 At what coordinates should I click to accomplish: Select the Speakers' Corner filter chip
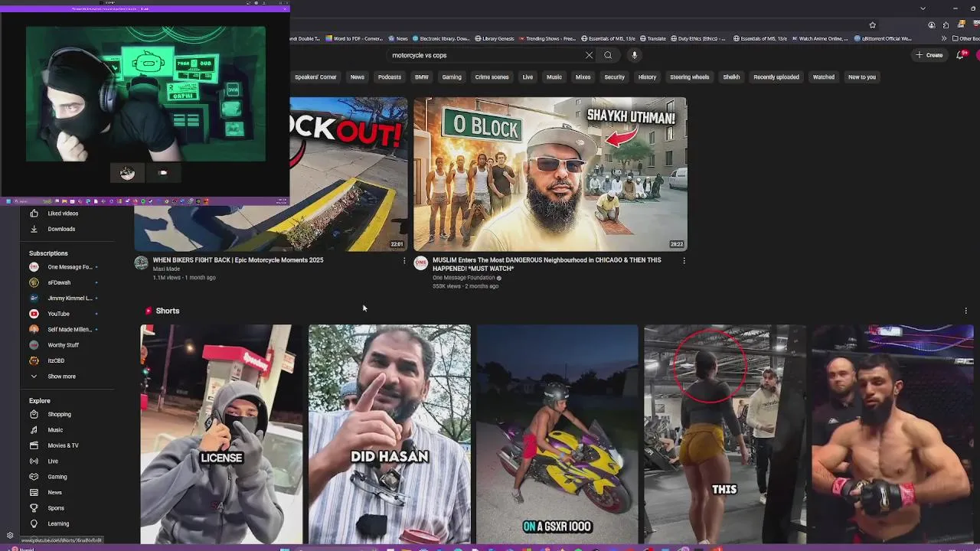[x=315, y=77]
